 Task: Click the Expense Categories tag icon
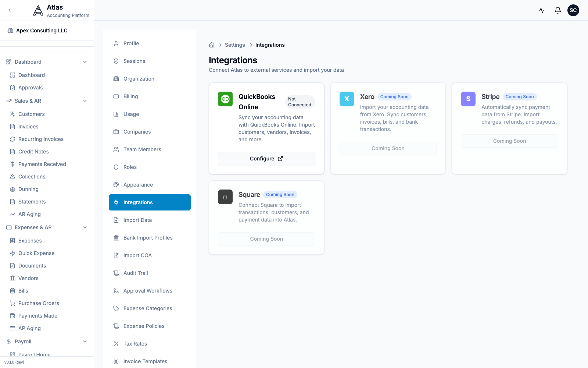(x=116, y=308)
